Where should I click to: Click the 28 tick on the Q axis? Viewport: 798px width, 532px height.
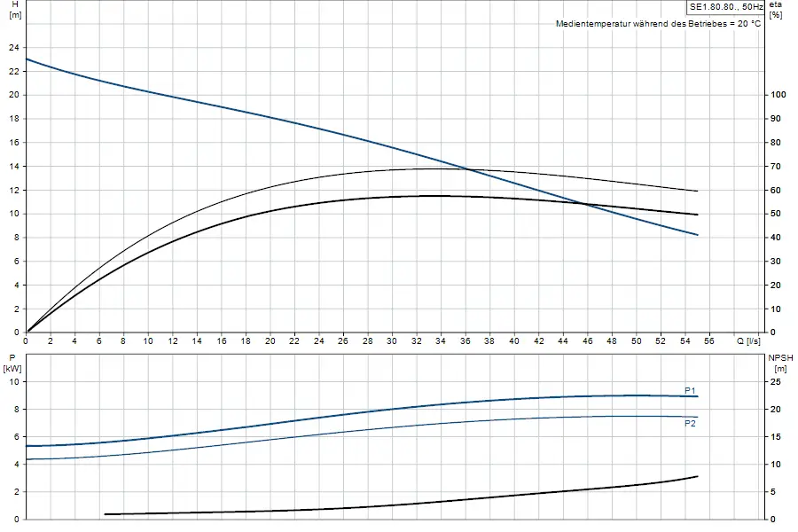click(x=367, y=341)
